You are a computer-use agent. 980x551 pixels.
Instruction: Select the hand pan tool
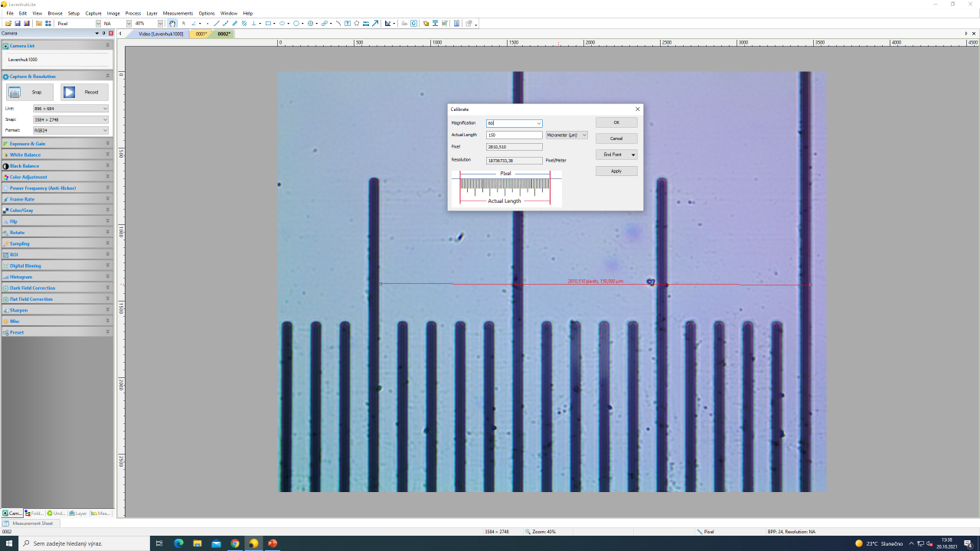[x=172, y=24]
